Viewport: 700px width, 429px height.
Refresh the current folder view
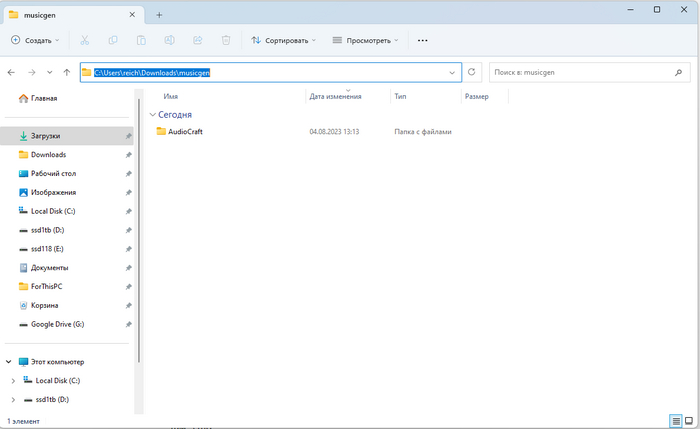(x=473, y=72)
